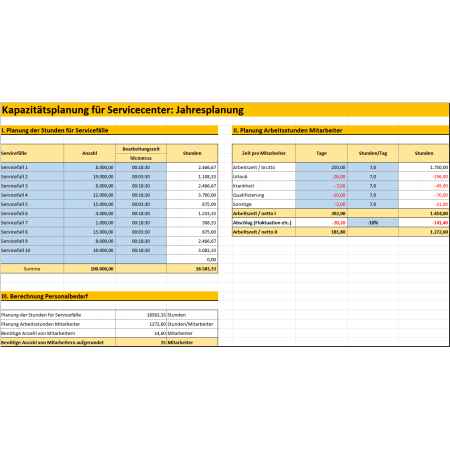Click Stunden result for Servicefall 4
Screen dimensions: 450x450
(x=192, y=195)
